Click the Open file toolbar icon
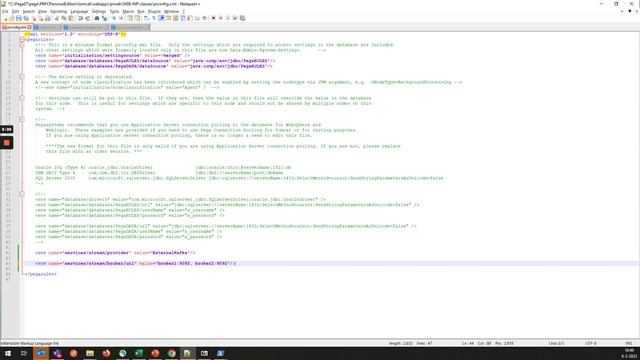The height and width of the screenshot is (360, 640). (11, 18)
